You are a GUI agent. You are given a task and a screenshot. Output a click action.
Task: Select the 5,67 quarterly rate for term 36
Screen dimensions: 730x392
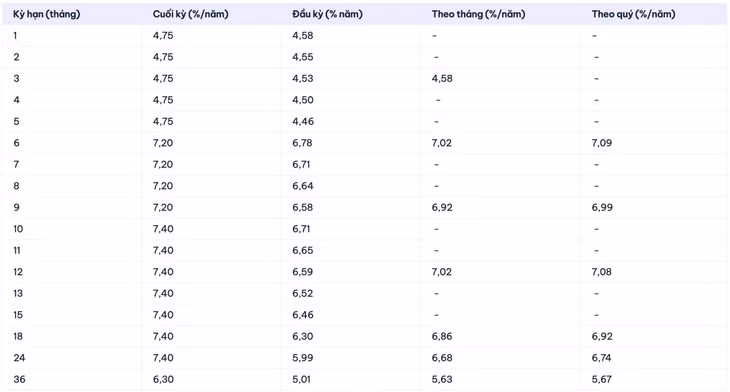point(602,379)
